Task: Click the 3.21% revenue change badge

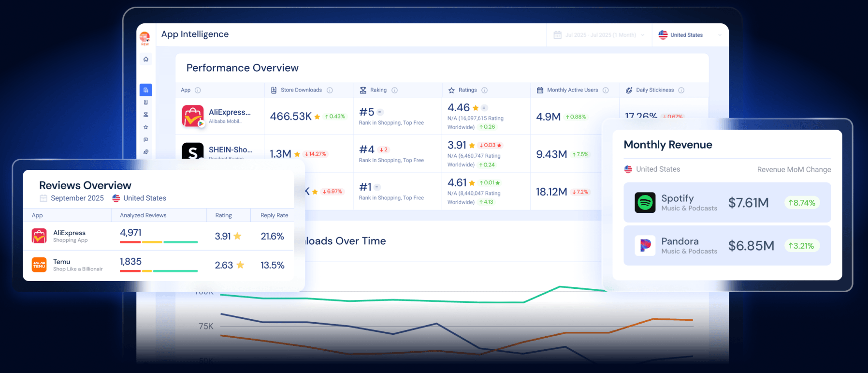Action: (801, 246)
